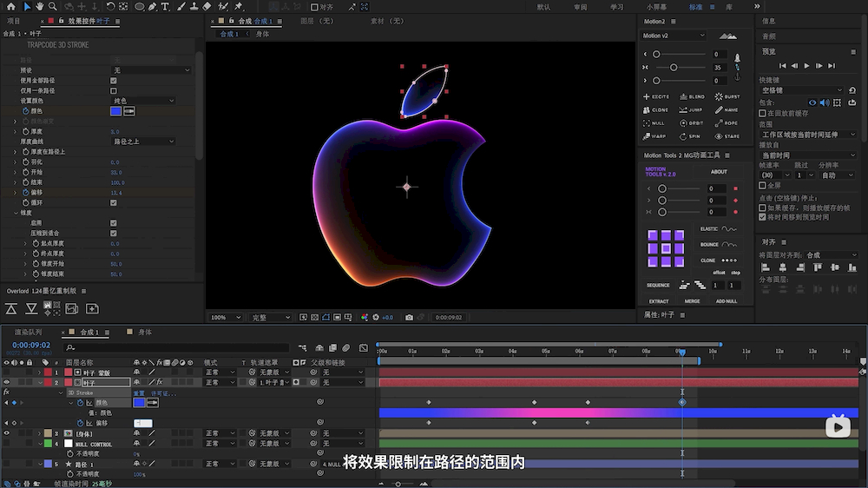Click the ADD NULL button
The image size is (868, 488).
(x=727, y=301)
